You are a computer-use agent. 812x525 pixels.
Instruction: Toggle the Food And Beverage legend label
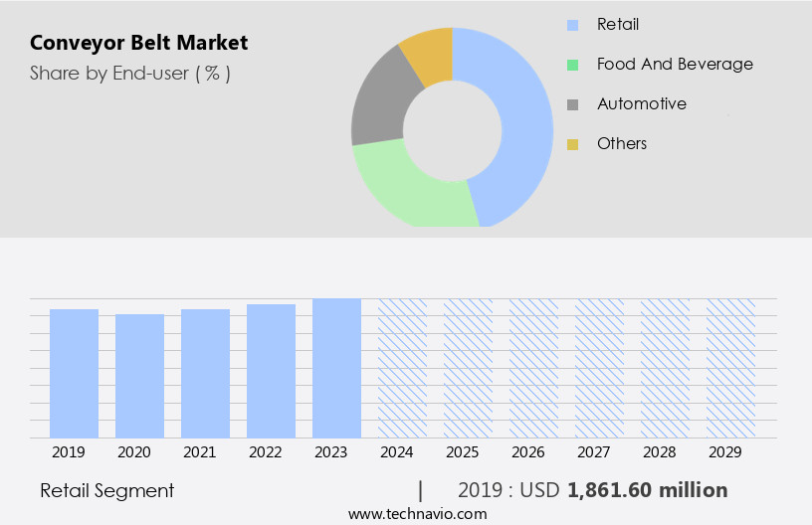(675, 64)
